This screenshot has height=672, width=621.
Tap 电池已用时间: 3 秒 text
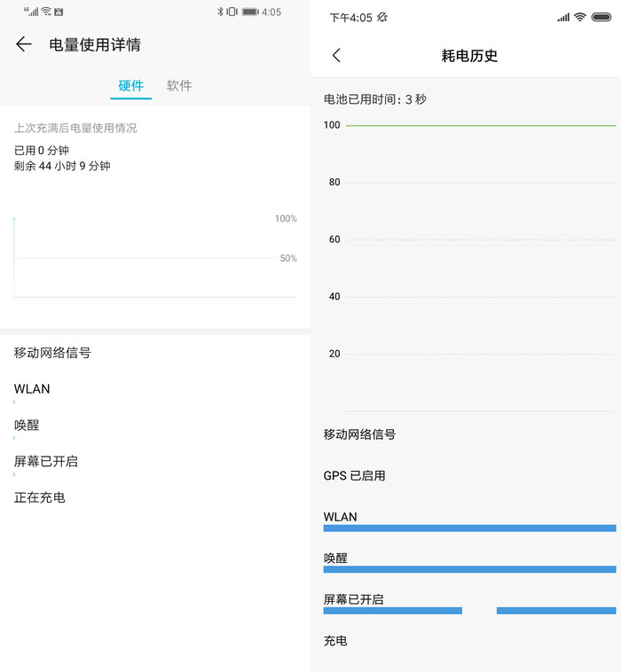tap(375, 99)
